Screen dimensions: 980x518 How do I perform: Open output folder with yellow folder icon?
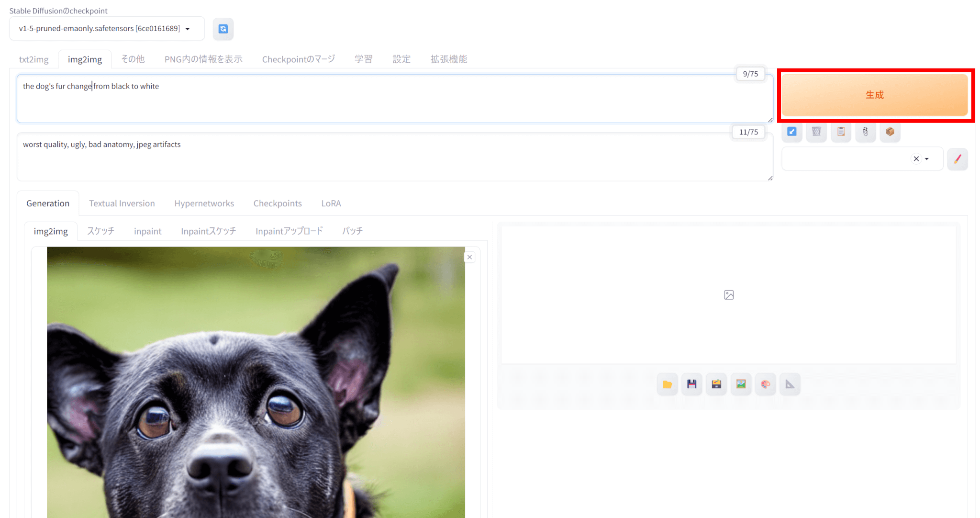[667, 384]
